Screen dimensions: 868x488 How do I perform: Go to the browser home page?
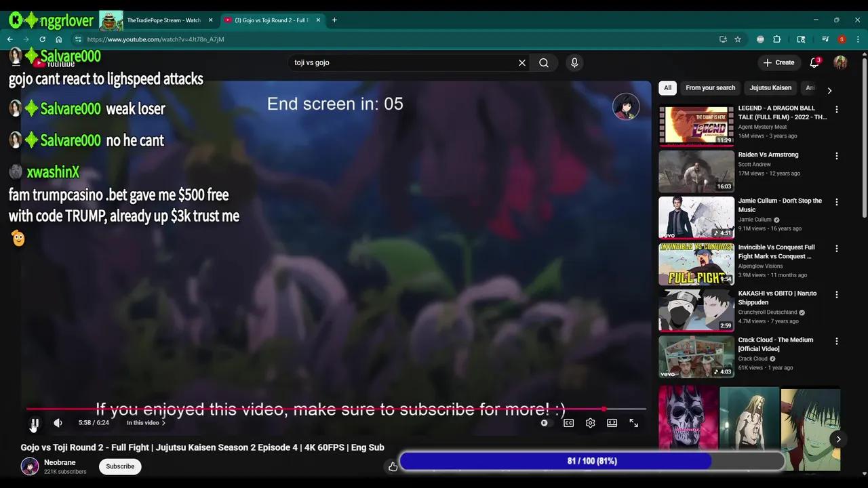click(x=58, y=39)
